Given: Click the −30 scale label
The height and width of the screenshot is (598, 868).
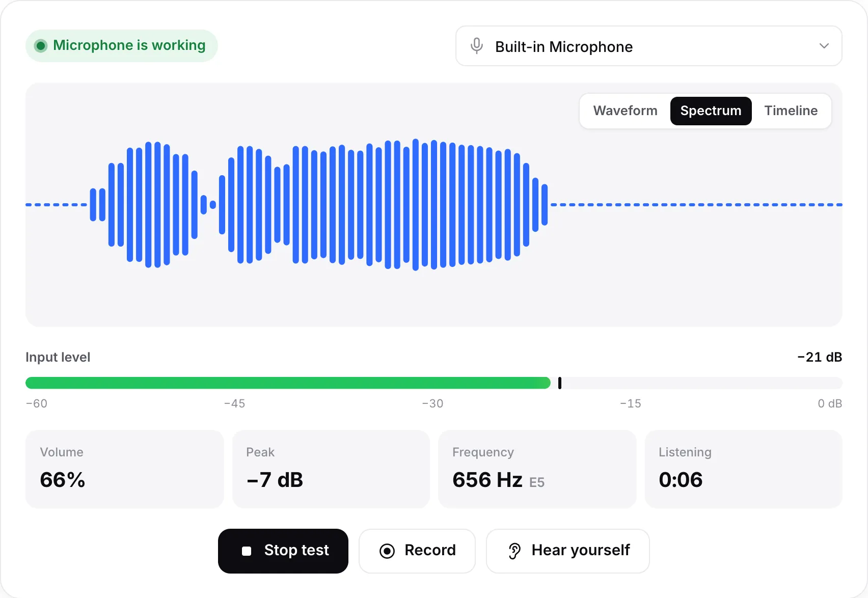Looking at the screenshot, I should (x=432, y=403).
